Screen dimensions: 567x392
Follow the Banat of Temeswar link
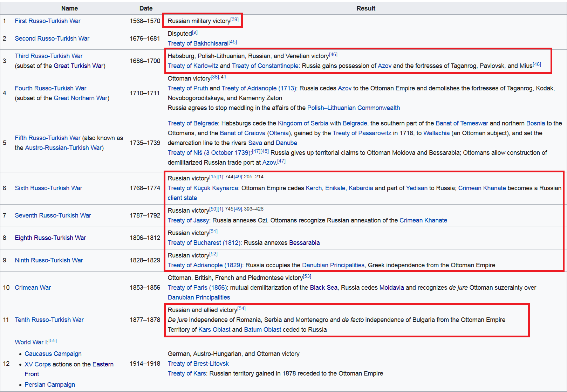462,123
